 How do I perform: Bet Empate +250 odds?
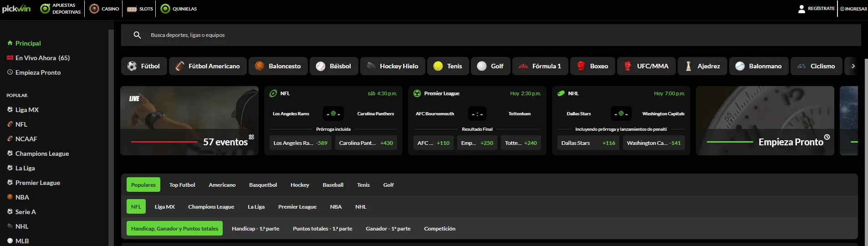[x=477, y=143]
